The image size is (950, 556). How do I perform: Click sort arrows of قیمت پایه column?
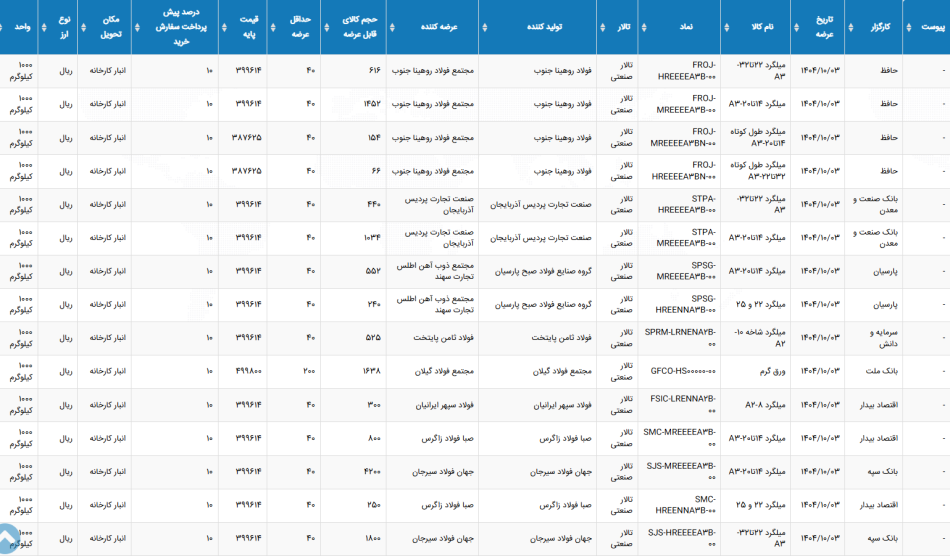tap(224, 27)
